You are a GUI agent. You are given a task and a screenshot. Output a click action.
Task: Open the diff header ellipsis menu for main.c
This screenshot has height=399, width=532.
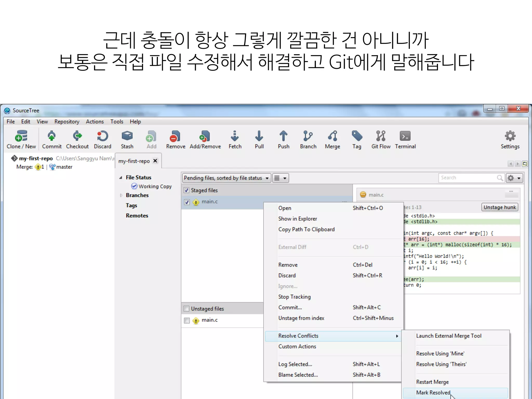point(511,191)
